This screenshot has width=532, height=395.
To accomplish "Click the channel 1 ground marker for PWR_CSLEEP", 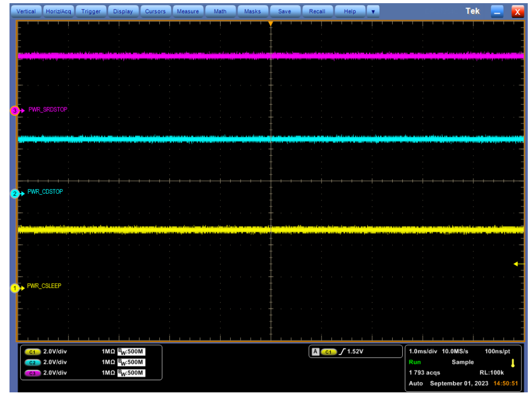I will [x=15, y=288].
